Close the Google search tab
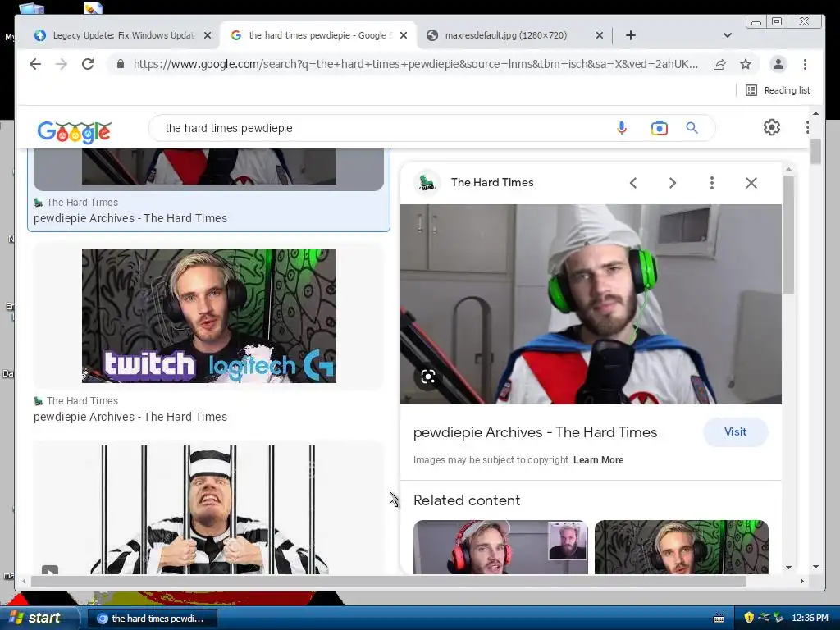This screenshot has height=630, width=840. click(x=404, y=35)
